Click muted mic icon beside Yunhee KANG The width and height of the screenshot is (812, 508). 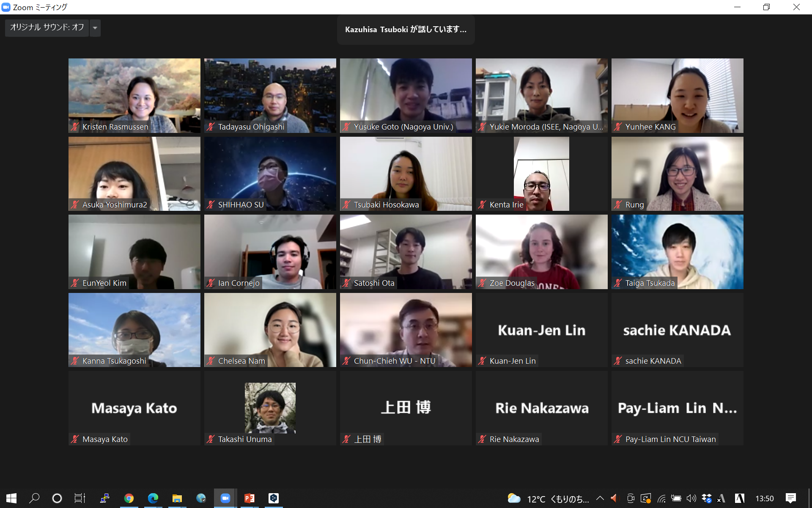[618, 127]
